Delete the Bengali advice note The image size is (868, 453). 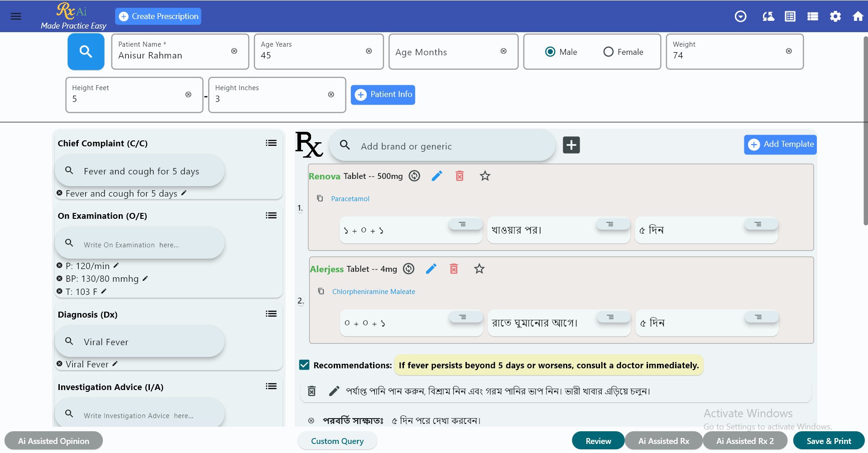click(x=312, y=390)
